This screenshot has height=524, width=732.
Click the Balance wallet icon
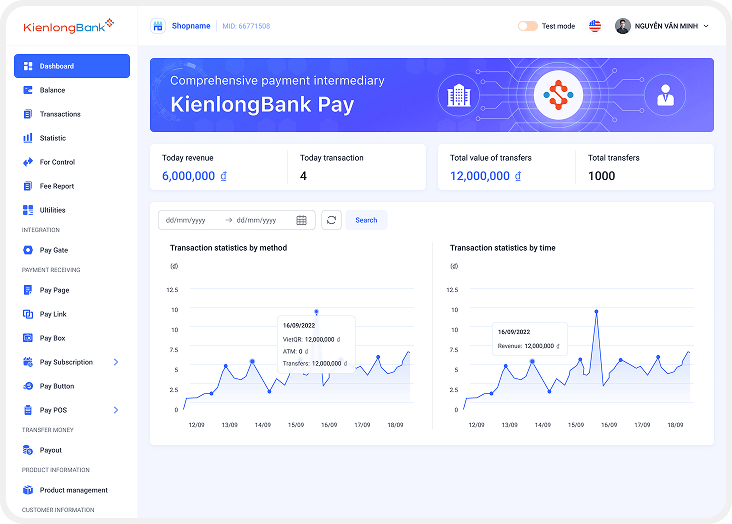pos(28,90)
